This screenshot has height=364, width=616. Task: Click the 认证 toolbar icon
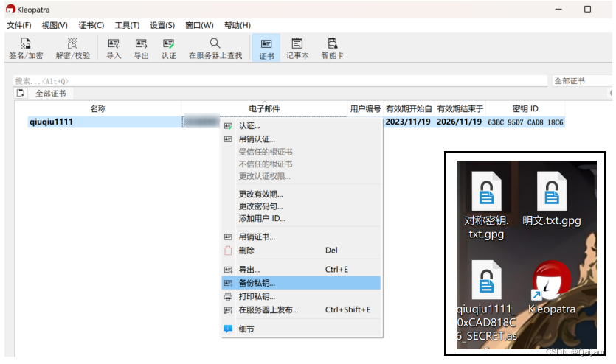(x=169, y=48)
